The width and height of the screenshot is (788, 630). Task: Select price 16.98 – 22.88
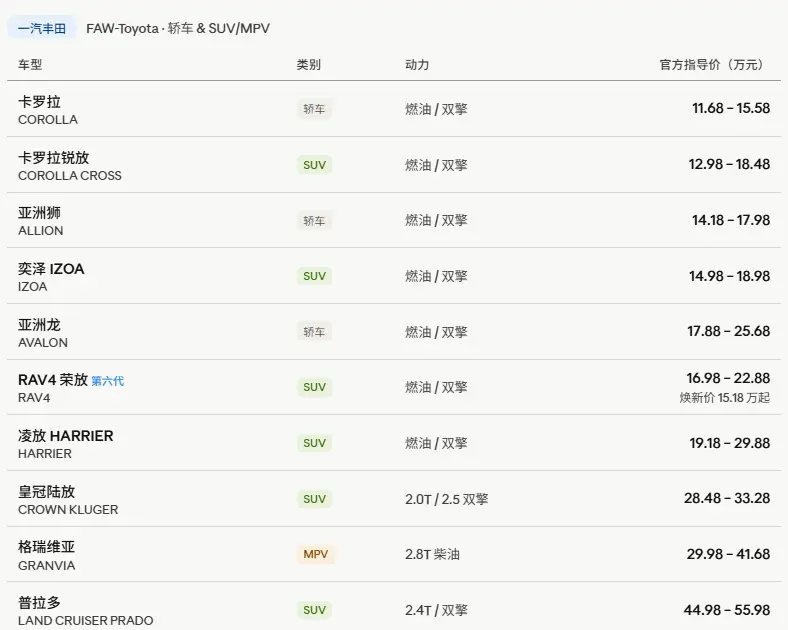(x=728, y=378)
